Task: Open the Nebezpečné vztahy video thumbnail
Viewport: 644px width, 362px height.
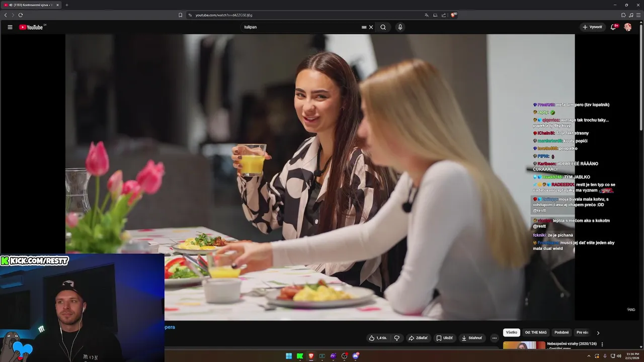Action: coord(524,345)
